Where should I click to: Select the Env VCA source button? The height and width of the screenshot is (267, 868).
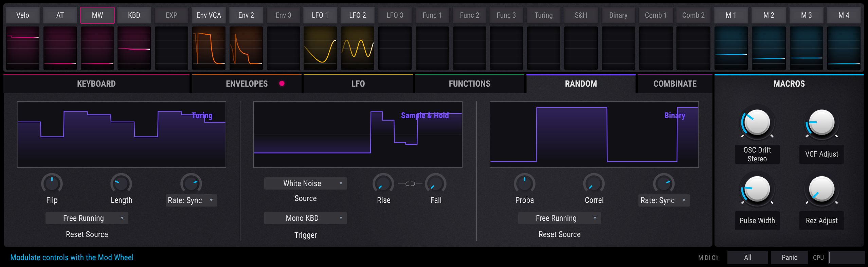click(209, 15)
